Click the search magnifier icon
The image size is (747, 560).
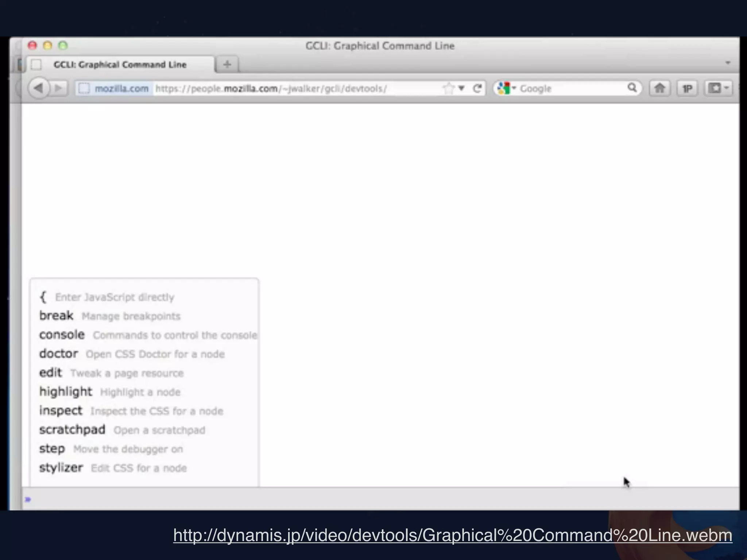tap(632, 88)
